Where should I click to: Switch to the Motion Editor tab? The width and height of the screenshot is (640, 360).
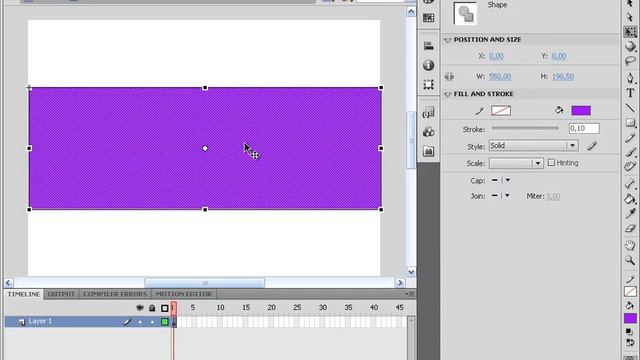pos(184,294)
